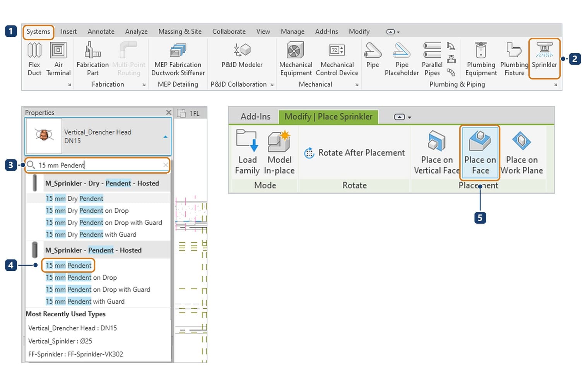Select the Plumbing Equipment tool
The image size is (588, 381).
tap(481, 59)
